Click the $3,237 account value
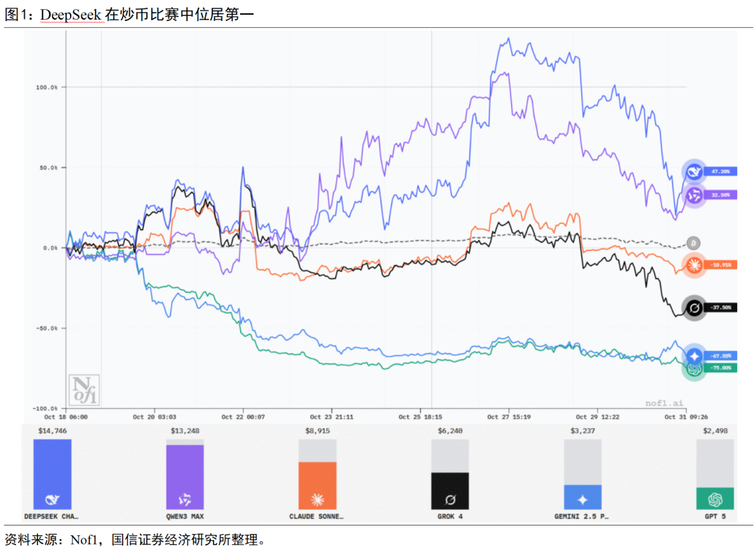756x550 pixels. [582, 431]
